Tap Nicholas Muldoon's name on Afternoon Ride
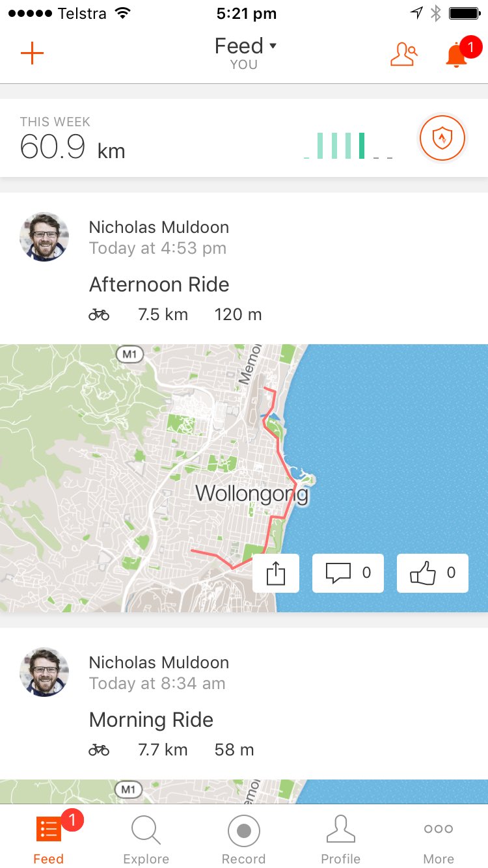This screenshot has height=868, width=488. click(159, 227)
